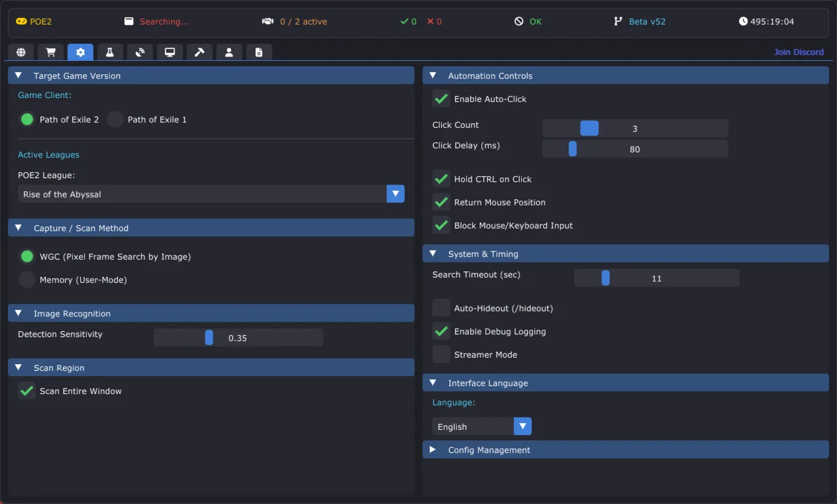Turn on Streamer Mode
The width and height of the screenshot is (837, 504).
(x=441, y=355)
